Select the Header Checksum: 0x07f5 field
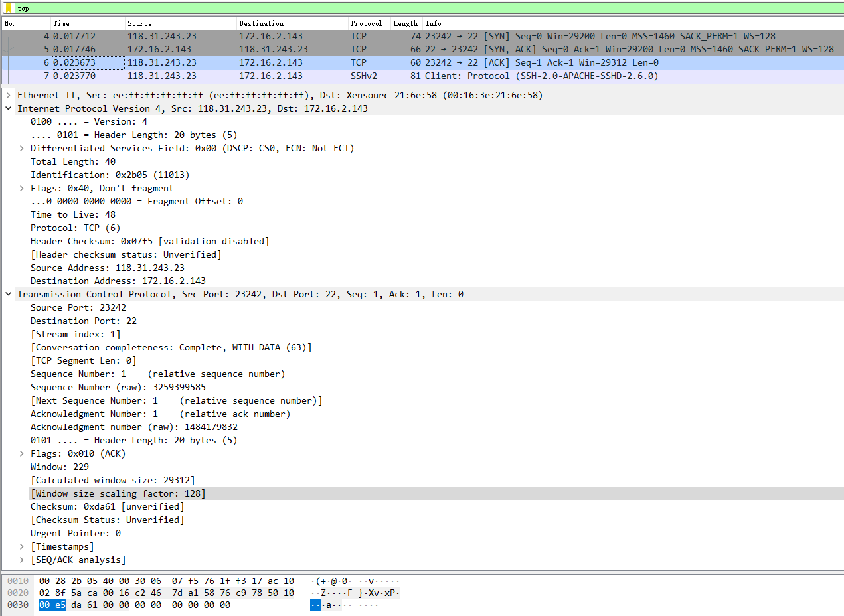 (149, 241)
